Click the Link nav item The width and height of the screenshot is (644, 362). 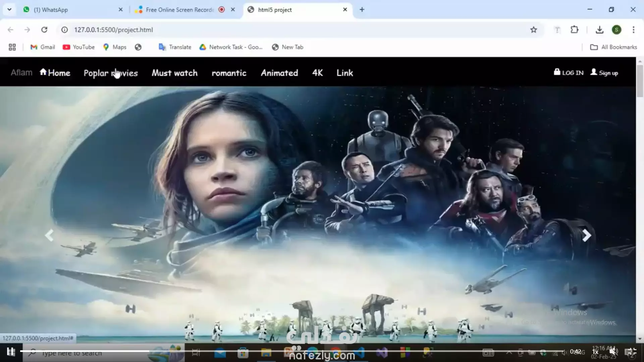(345, 73)
